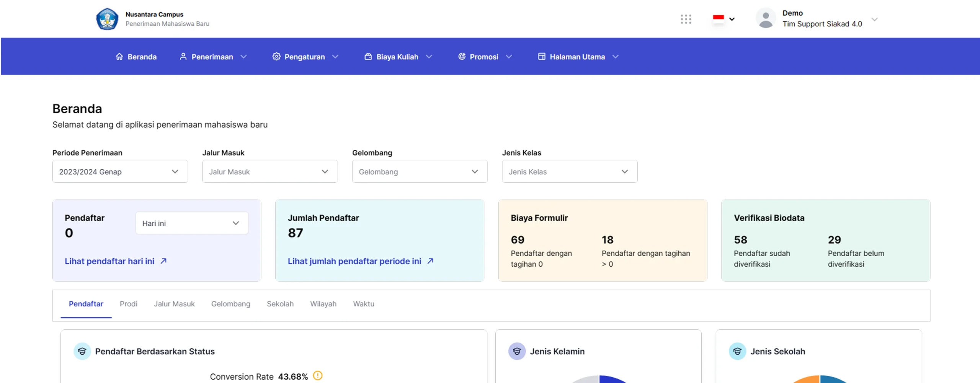Image resolution: width=980 pixels, height=383 pixels.
Task: Click the Pendaftar Berdasarkan Status icon
Action: coord(82,351)
